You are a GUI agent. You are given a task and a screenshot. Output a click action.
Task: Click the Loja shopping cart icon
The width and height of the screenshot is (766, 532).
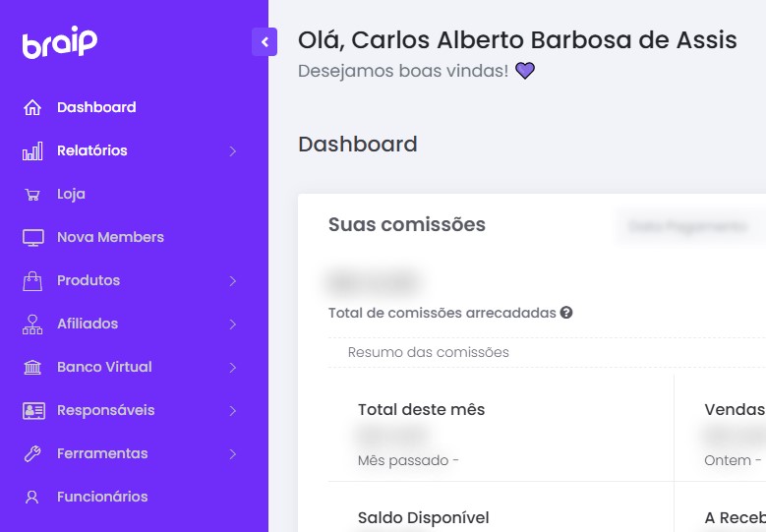pos(32,195)
